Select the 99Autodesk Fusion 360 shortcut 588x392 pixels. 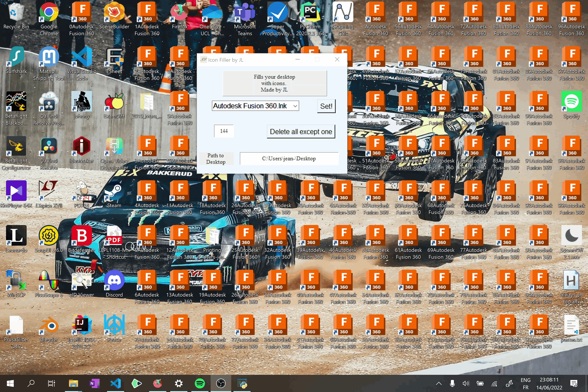tap(571, 191)
